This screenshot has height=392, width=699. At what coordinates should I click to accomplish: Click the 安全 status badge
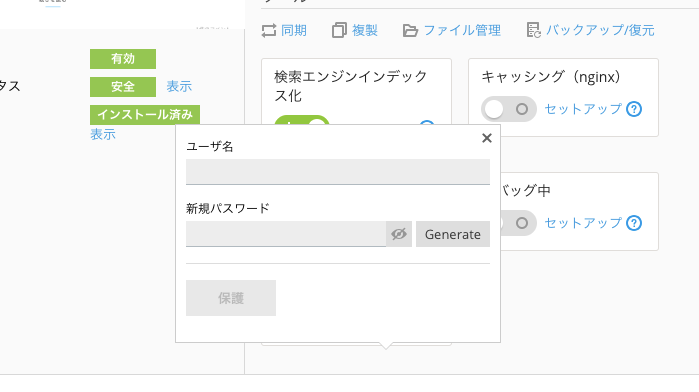point(123,87)
